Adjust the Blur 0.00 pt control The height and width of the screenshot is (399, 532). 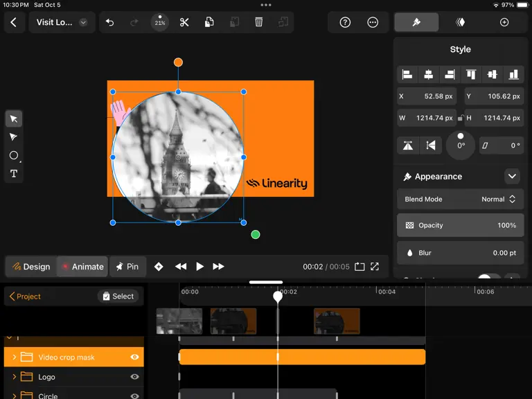(461, 253)
